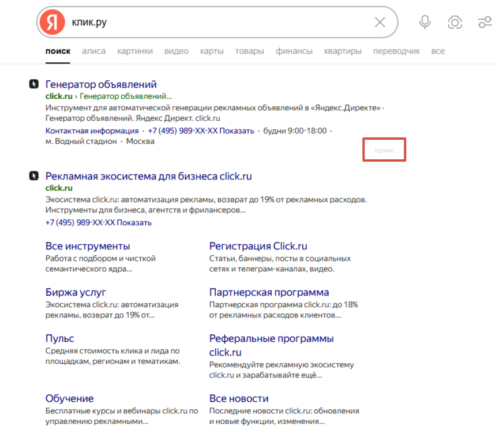Click favicon next to Генератор объявлений result
Screen dimensions: 499x448
point(34,84)
